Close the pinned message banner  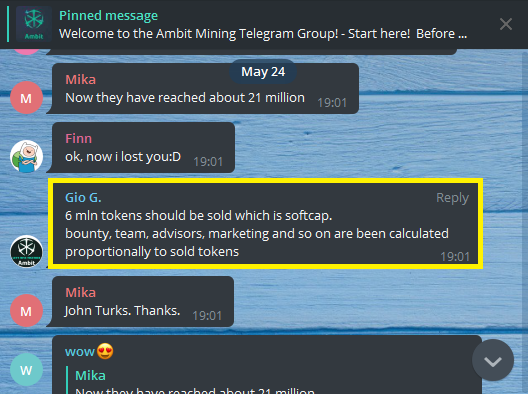click(506, 24)
